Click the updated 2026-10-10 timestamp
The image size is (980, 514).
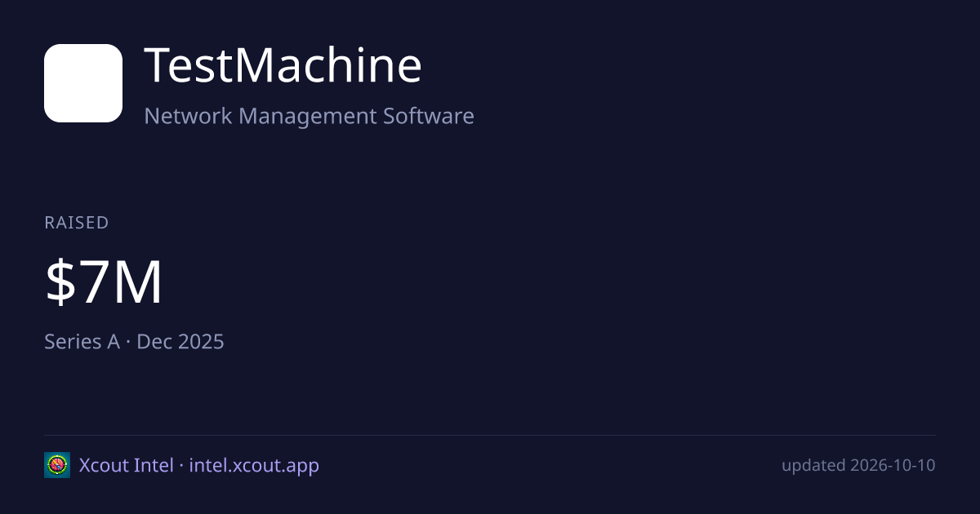858,465
